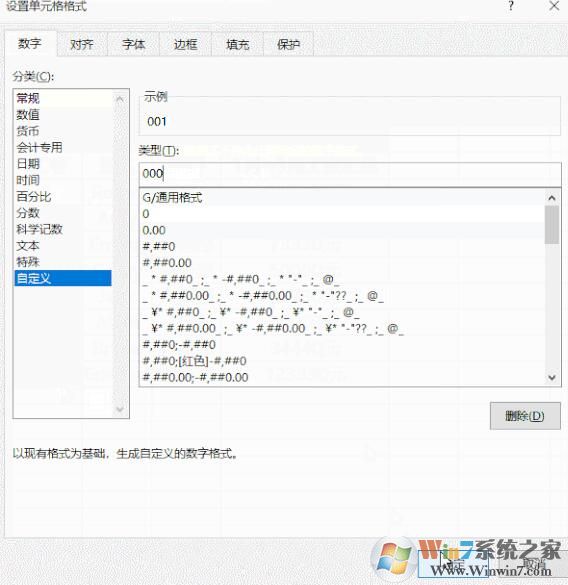This screenshot has height=585, width=568.
Task: Select the 自定义 category
Action: (63, 278)
